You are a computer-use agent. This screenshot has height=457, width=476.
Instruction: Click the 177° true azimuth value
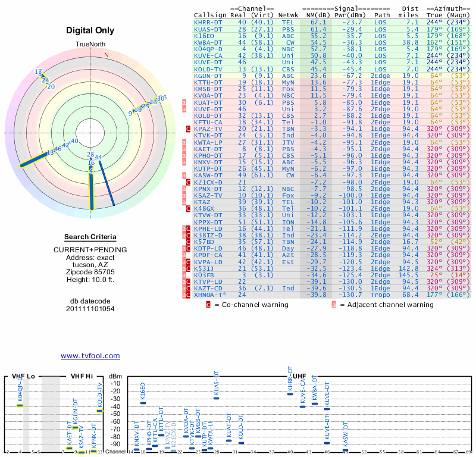pos(434,295)
